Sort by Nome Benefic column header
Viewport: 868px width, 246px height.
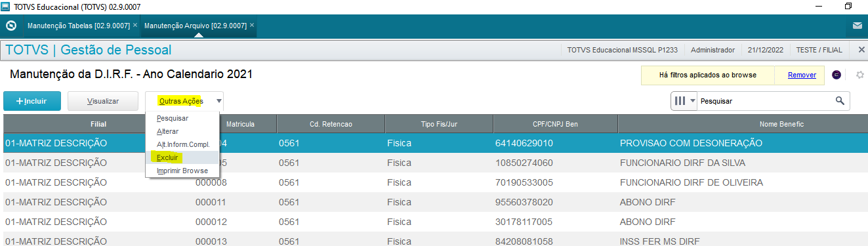point(742,124)
